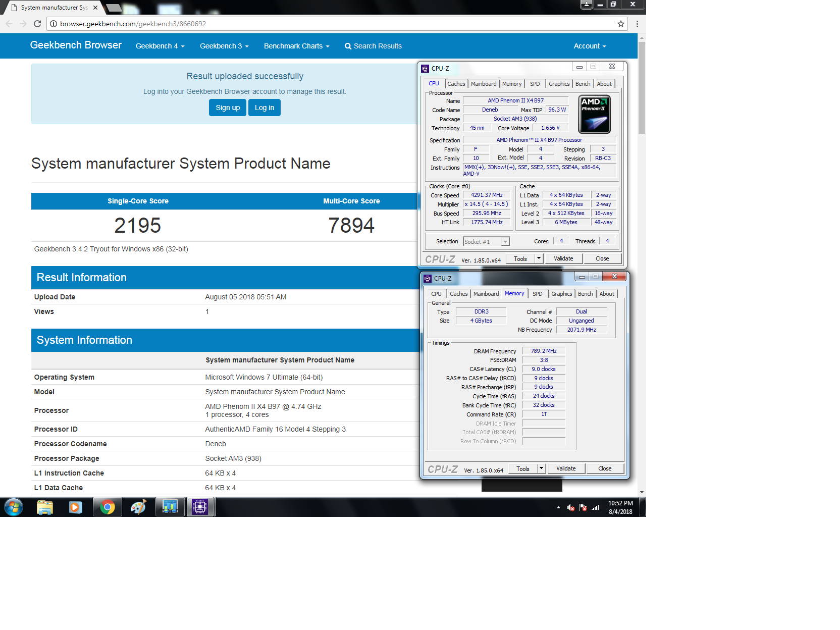Click Tools button in upper CPU-Z window
840x630 pixels.
[x=520, y=258]
